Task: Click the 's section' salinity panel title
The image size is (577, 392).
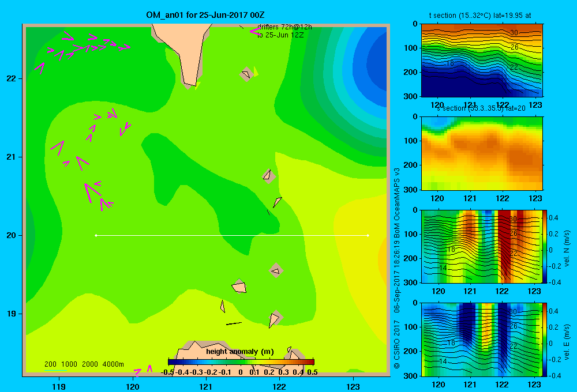Action: [481, 108]
